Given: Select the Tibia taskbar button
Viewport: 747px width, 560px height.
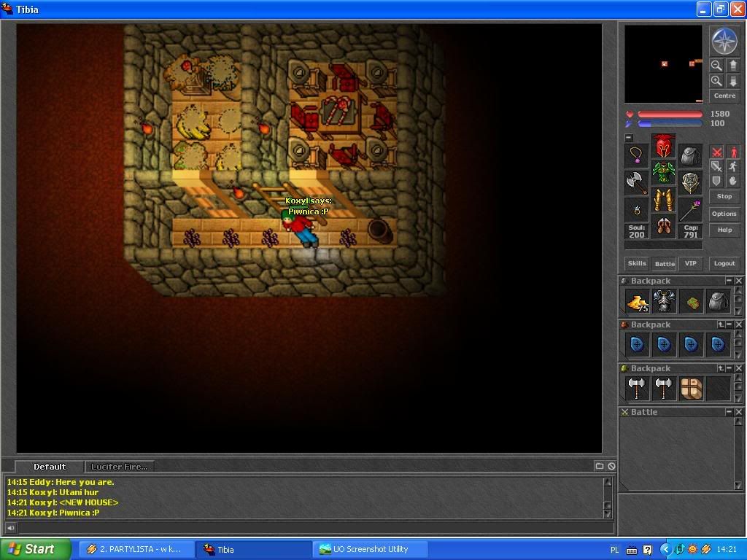Looking at the screenshot, I should coord(253,550).
